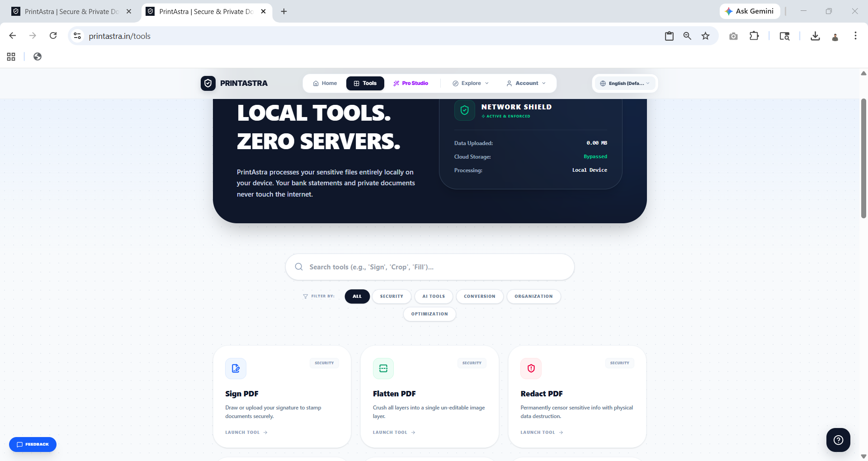Click the Local Device processing value
This screenshot has height=461, width=868.
(x=590, y=170)
